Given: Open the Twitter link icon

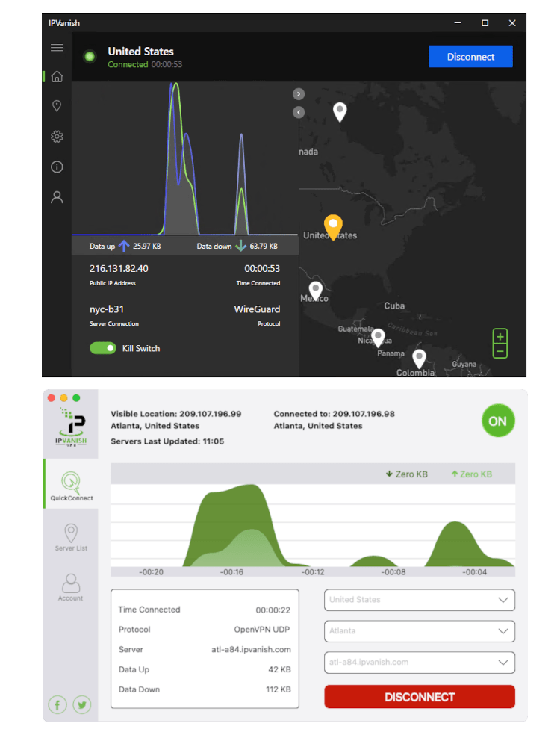Looking at the screenshot, I should coord(82,704).
